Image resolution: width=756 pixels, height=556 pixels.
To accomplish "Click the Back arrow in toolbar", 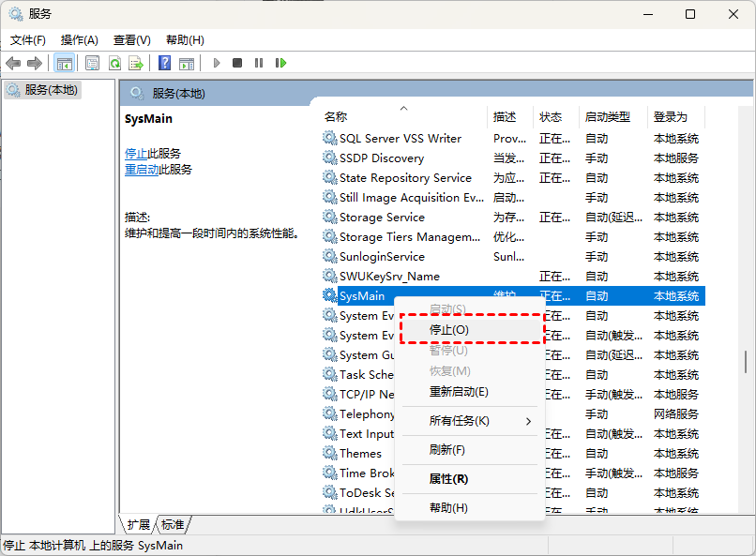I will click(x=13, y=63).
